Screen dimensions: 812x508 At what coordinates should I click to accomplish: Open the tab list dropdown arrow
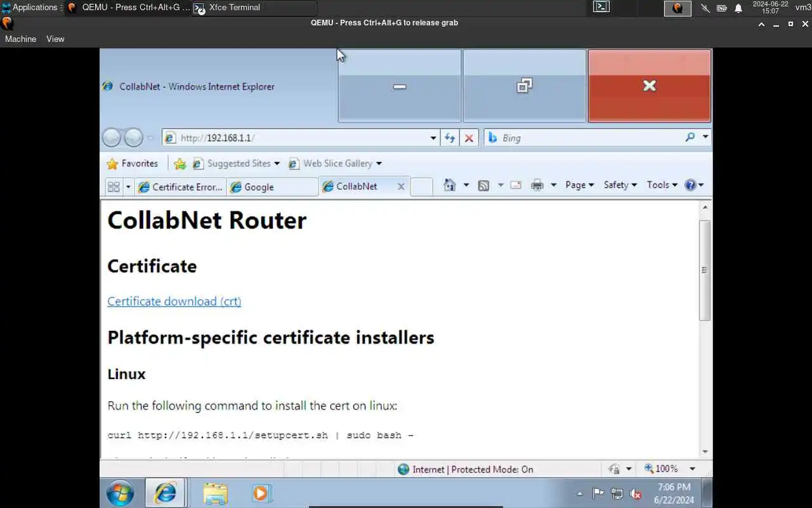coord(128,187)
